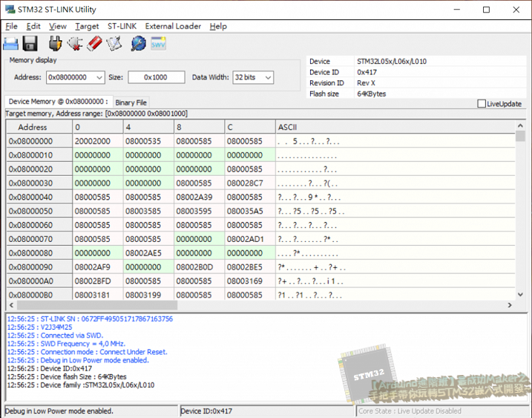Open the Target menu
This screenshot has width=532, height=418.
tap(87, 26)
